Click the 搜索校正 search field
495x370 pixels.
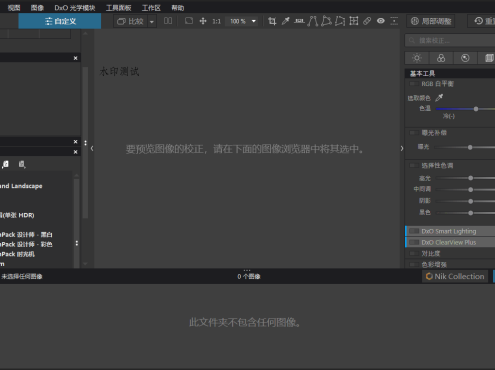[450, 41]
